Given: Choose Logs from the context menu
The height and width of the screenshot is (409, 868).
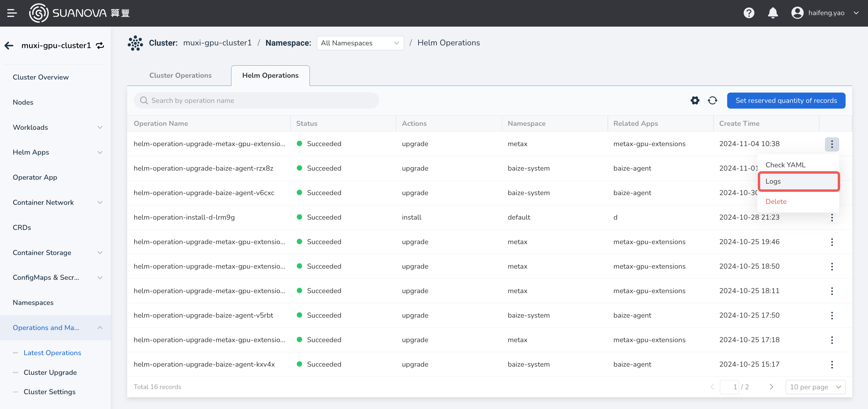Looking at the screenshot, I should coord(798,182).
